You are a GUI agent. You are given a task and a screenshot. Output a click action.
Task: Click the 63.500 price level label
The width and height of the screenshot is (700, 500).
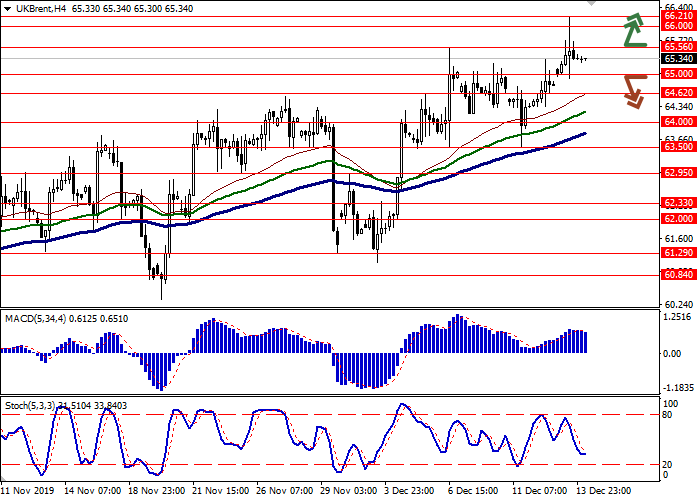[x=679, y=146]
